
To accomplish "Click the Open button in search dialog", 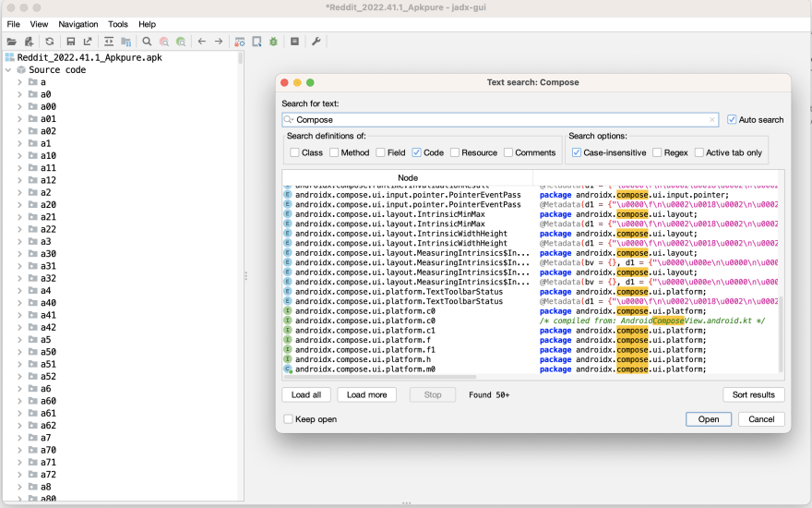I will [x=709, y=419].
